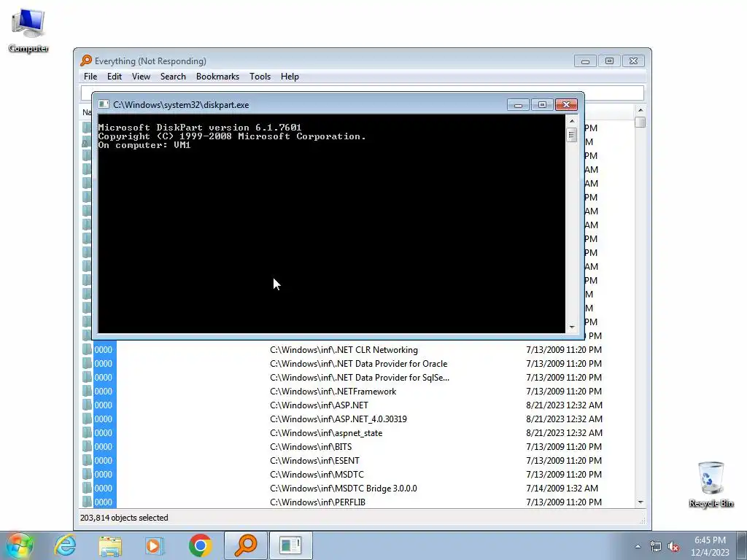This screenshot has width=747, height=560.
Task: Click Everything results scroll down arrow
Action: pos(640,502)
